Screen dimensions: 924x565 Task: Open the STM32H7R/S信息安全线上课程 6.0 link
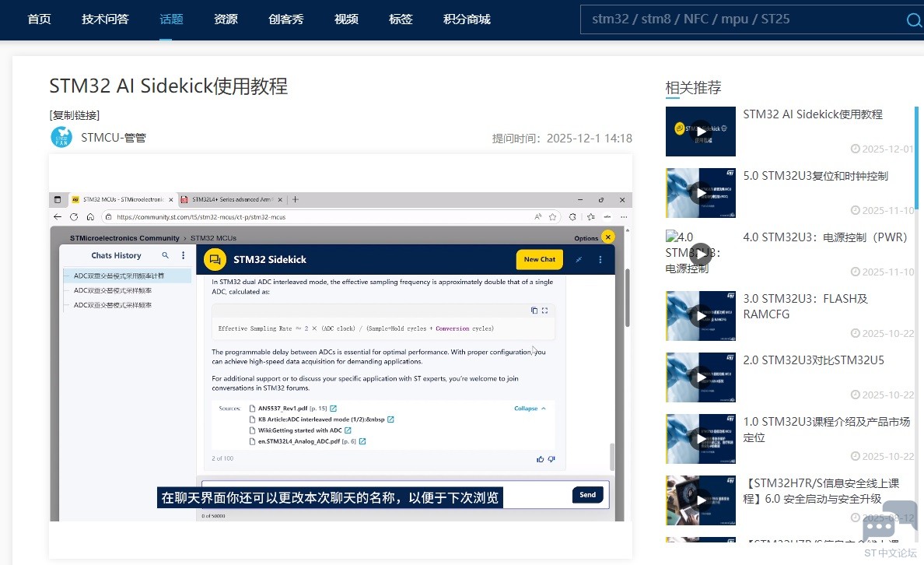coord(821,491)
